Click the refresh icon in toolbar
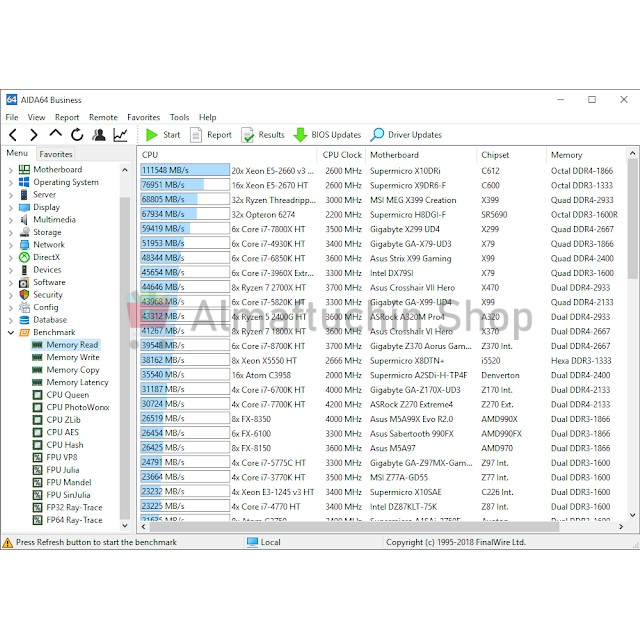This screenshot has height=640, width=640. click(x=77, y=135)
